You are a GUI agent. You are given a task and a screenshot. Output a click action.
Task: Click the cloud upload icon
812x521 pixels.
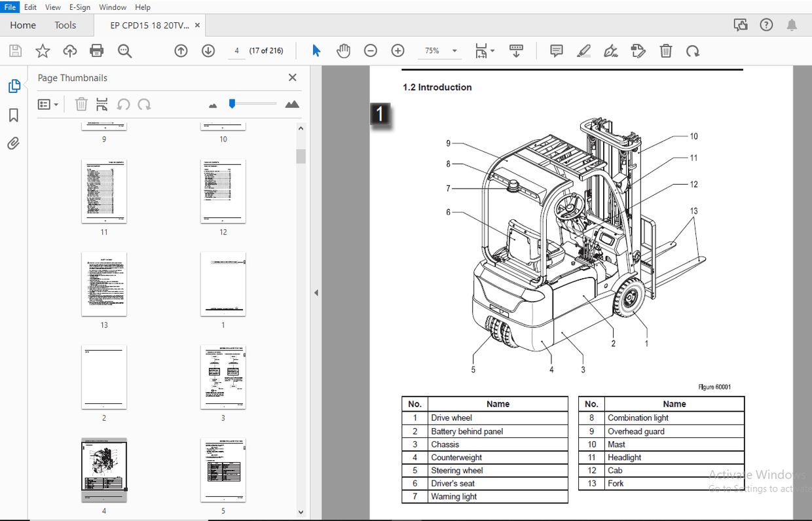pos(70,51)
